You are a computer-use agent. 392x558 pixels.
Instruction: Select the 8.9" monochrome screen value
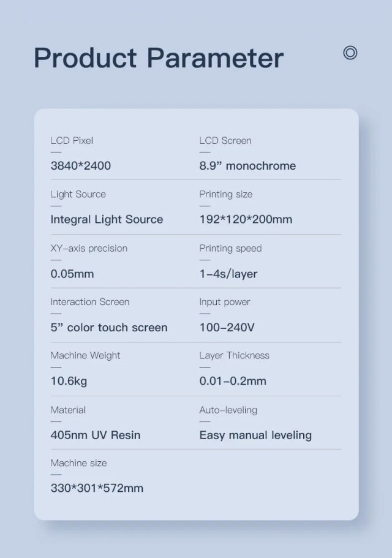coord(247,166)
